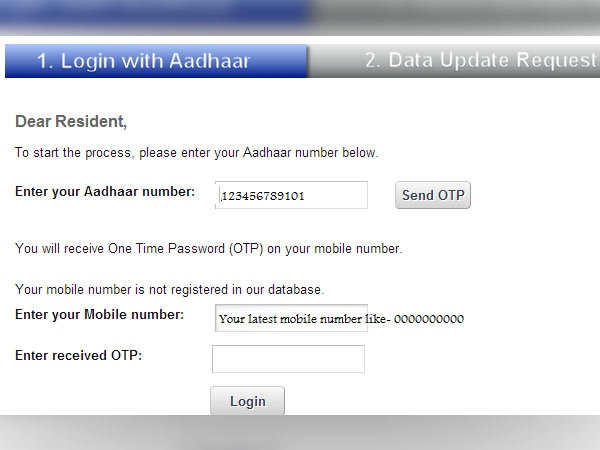The height and width of the screenshot is (450, 600).
Task: Click the Dear Resident heading
Action: tap(71, 122)
